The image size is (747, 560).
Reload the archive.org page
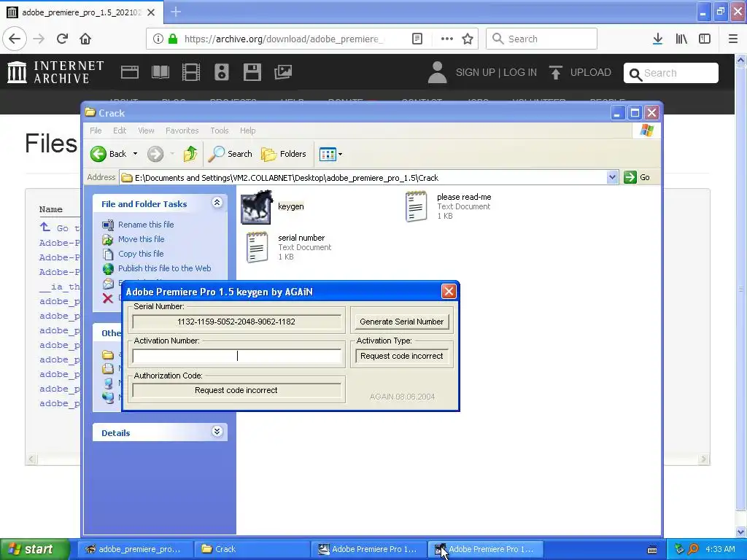[62, 39]
